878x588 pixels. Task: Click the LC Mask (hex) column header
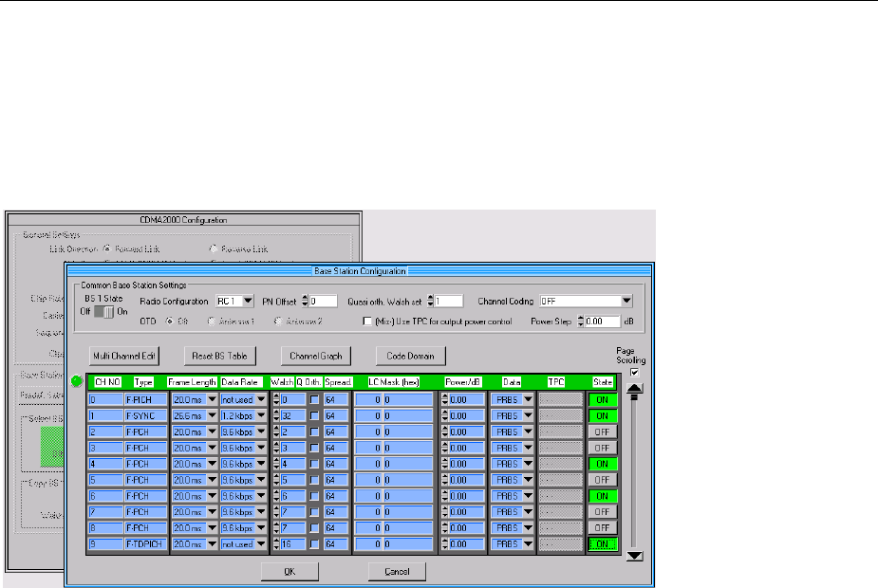pos(394,382)
